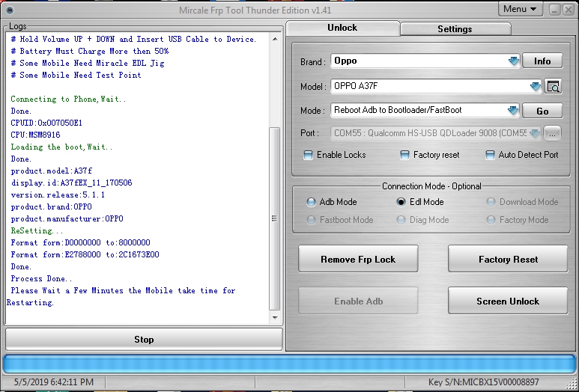Click the Connecting to Phone,Wait.. log line

click(68, 99)
